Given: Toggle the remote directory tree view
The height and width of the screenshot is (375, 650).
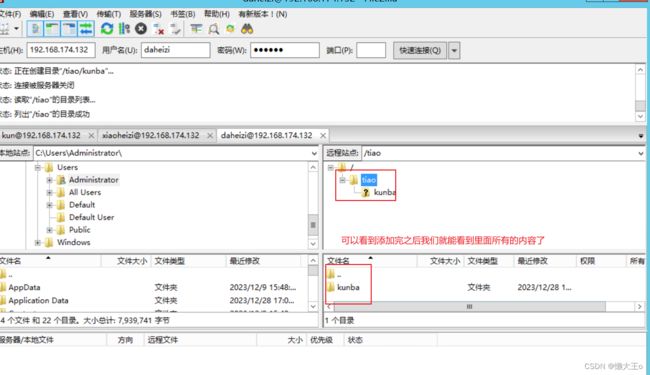Looking at the screenshot, I should (69, 29).
